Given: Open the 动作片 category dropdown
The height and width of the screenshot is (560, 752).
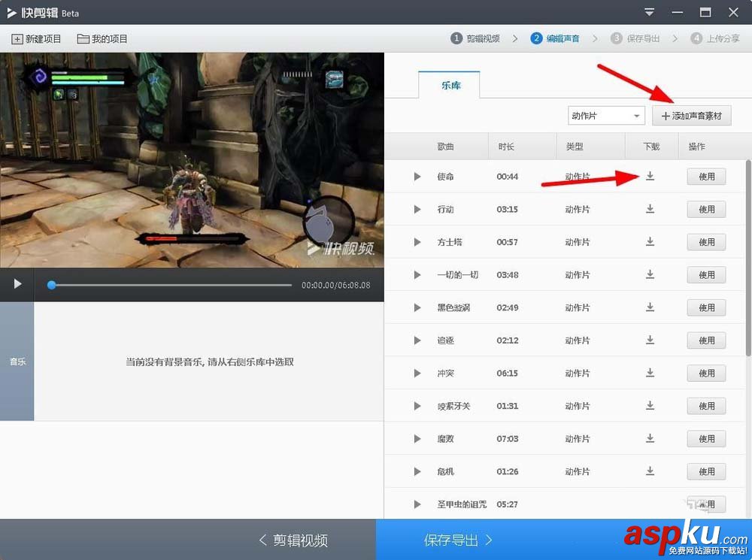Looking at the screenshot, I should pyautogui.click(x=605, y=115).
